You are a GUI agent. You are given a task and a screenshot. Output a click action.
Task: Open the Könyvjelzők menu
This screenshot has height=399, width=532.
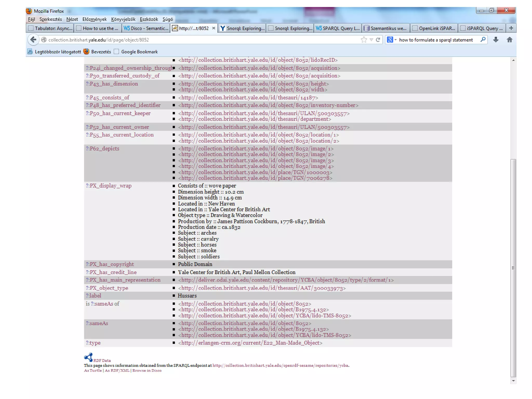click(123, 19)
